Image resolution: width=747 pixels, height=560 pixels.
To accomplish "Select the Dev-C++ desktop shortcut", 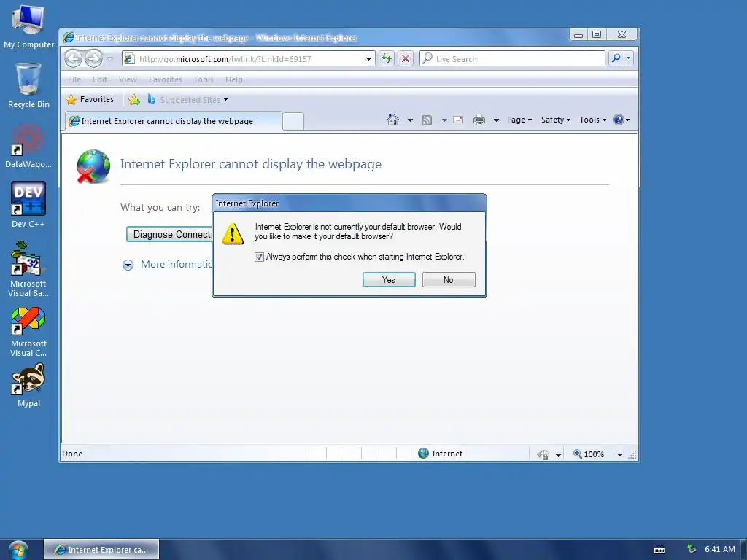I will point(28,205).
